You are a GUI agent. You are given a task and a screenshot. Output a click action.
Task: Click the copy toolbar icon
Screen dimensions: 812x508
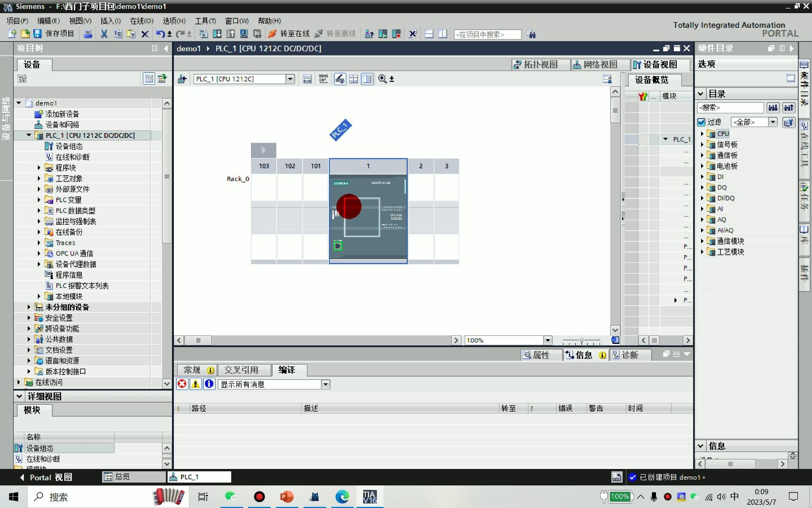[x=117, y=34]
